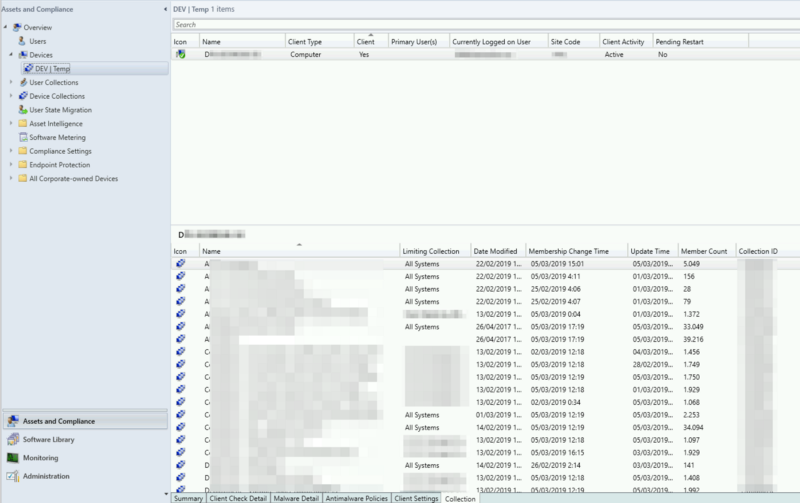This screenshot has height=503, width=800.
Task: Click the Compliance Settings folder icon
Action: coord(23,151)
